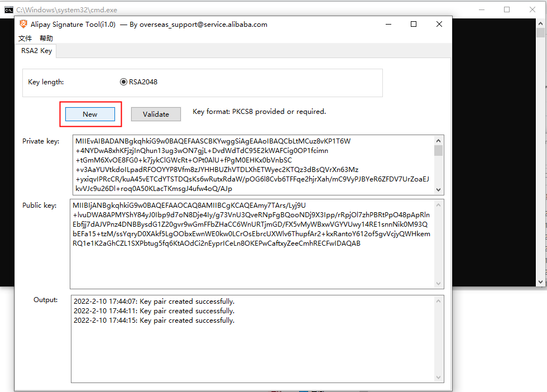Maximize the Alipay Signature Tool window
547x392 pixels.
click(x=414, y=24)
